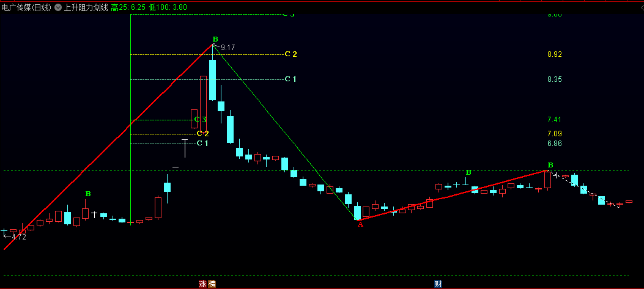Click the 榜 event marker icon
Viewport: 644px width, 289px height.
212,284
